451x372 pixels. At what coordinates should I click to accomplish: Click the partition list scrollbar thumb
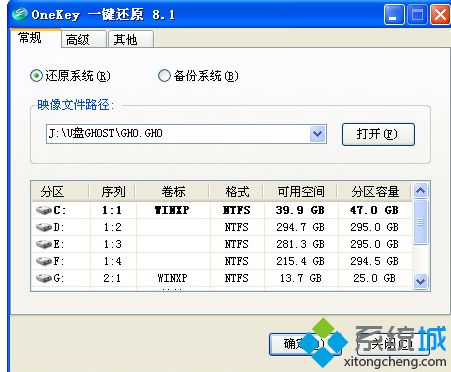tap(421, 222)
